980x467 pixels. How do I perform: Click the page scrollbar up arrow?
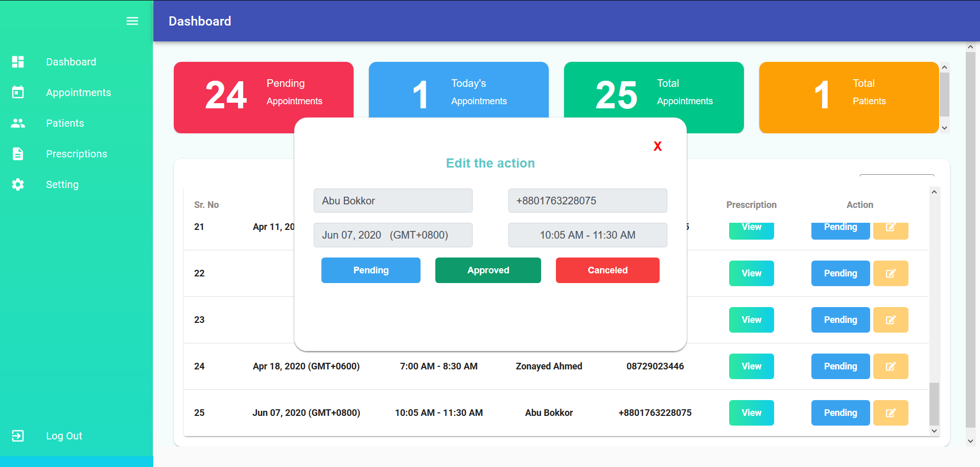pos(970,47)
